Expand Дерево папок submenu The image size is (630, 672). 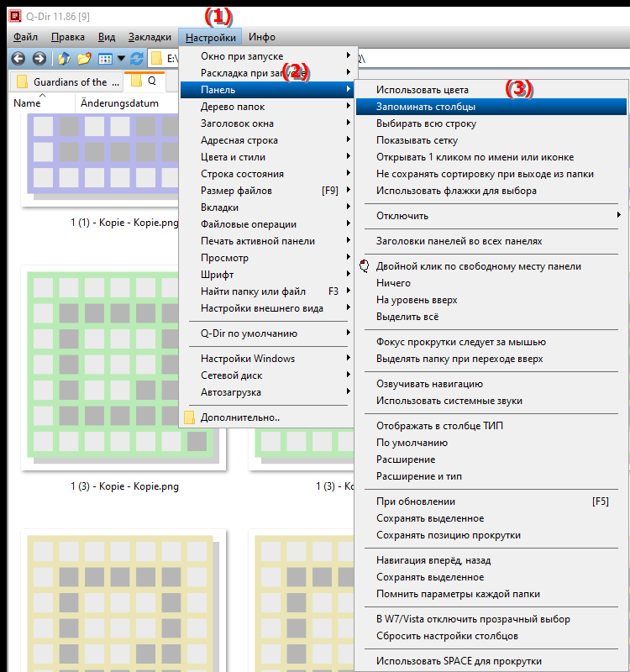pyautogui.click(x=266, y=107)
